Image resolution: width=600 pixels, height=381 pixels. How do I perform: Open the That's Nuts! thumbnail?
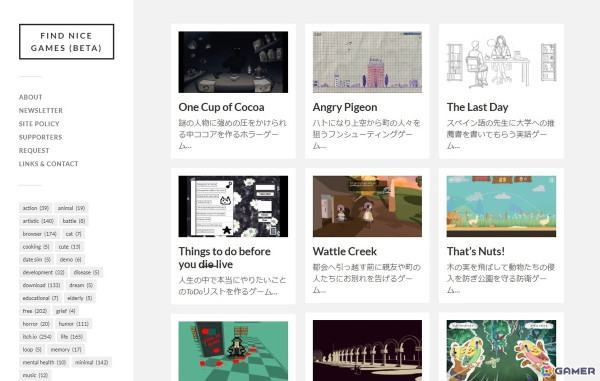[x=501, y=206]
